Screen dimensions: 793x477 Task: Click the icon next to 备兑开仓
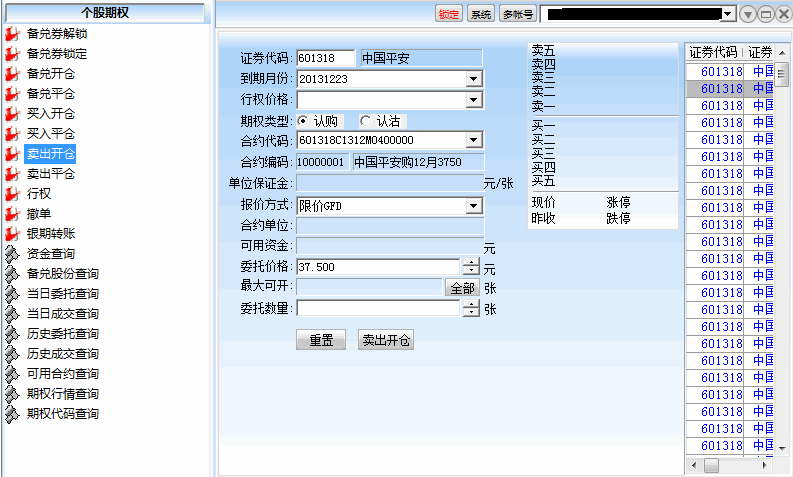(12, 74)
